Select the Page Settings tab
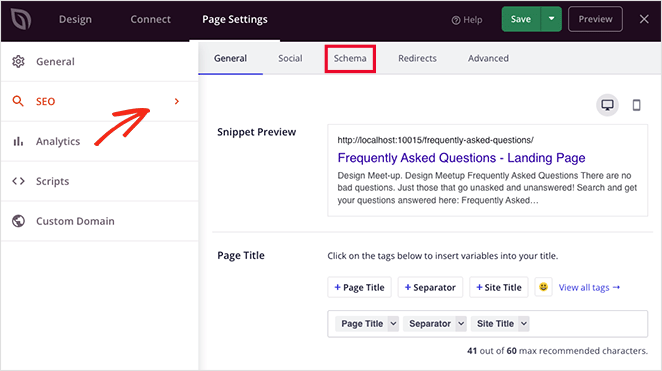 235,19
